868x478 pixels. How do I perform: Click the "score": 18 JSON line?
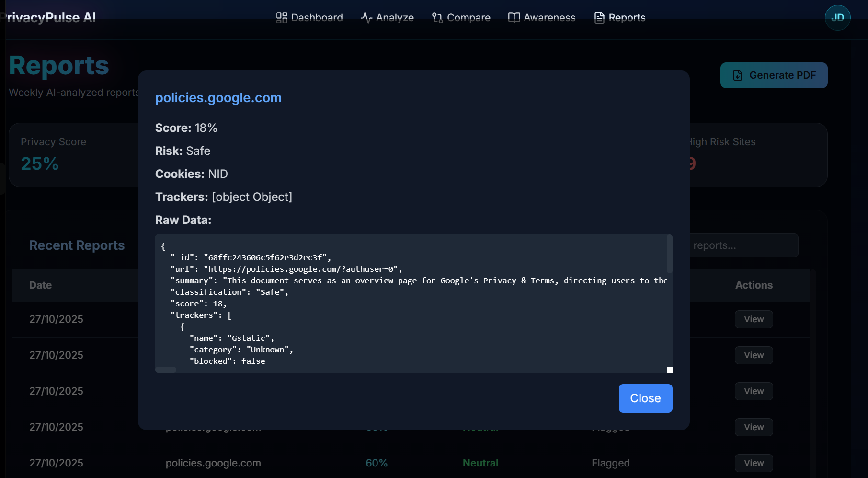(x=199, y=304)
